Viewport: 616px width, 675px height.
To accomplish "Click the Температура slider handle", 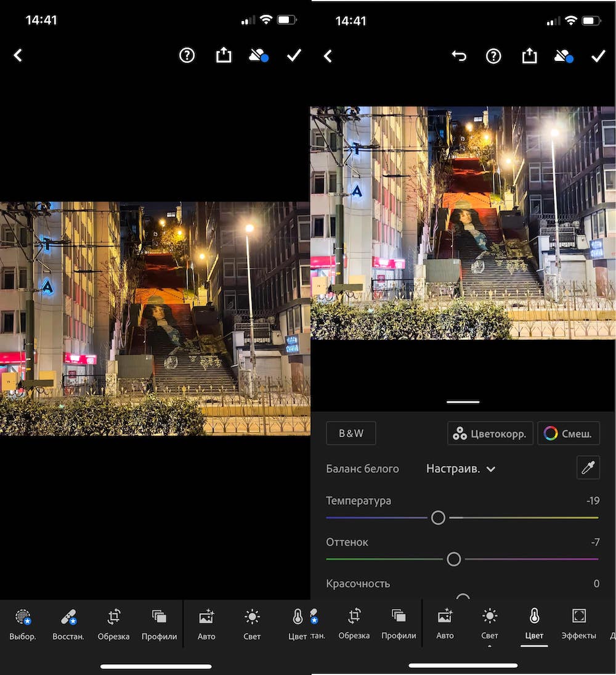I will pos(438,518).
